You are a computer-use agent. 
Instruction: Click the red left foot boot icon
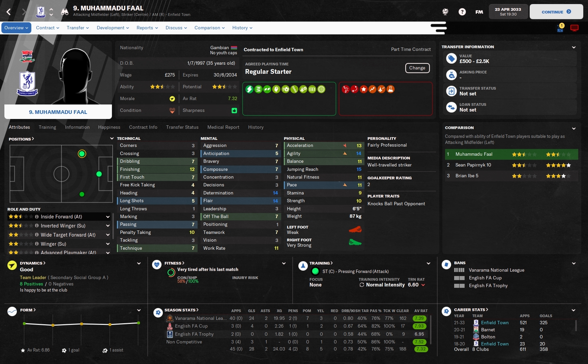tap(355, 230)
